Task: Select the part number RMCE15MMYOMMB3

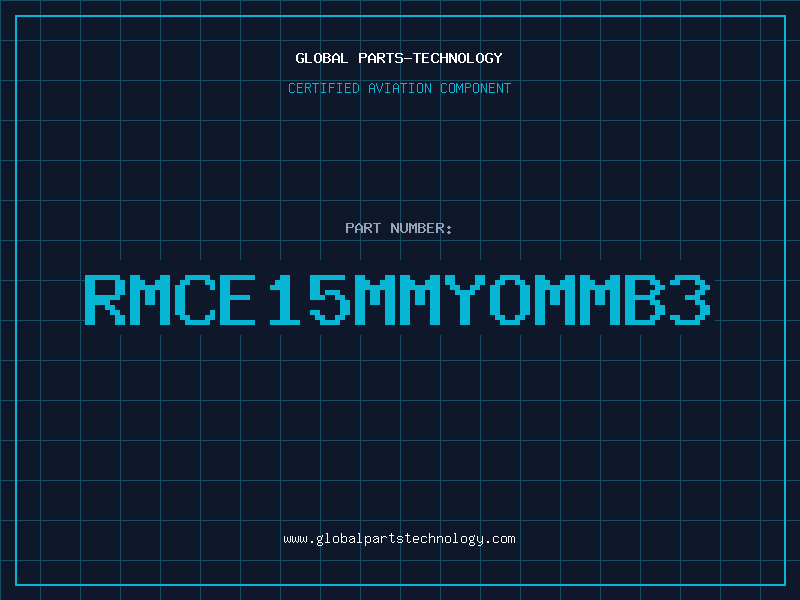Action: click(397, 299)
